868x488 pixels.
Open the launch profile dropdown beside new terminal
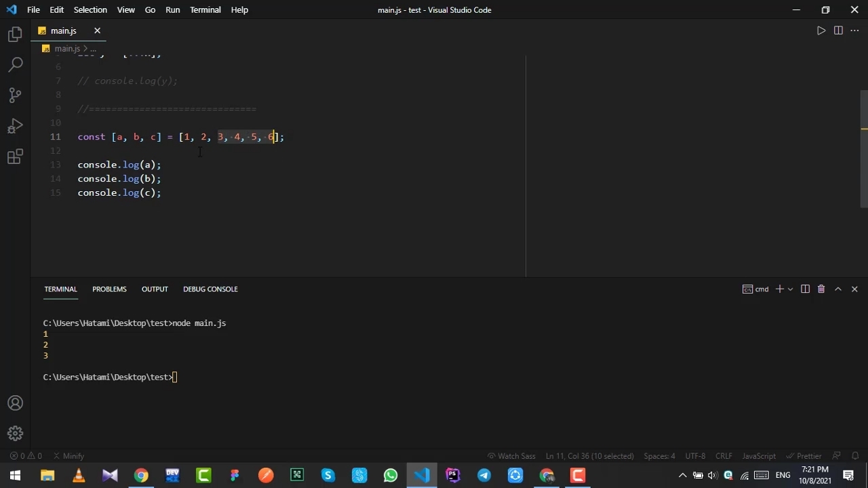(791, 289)
